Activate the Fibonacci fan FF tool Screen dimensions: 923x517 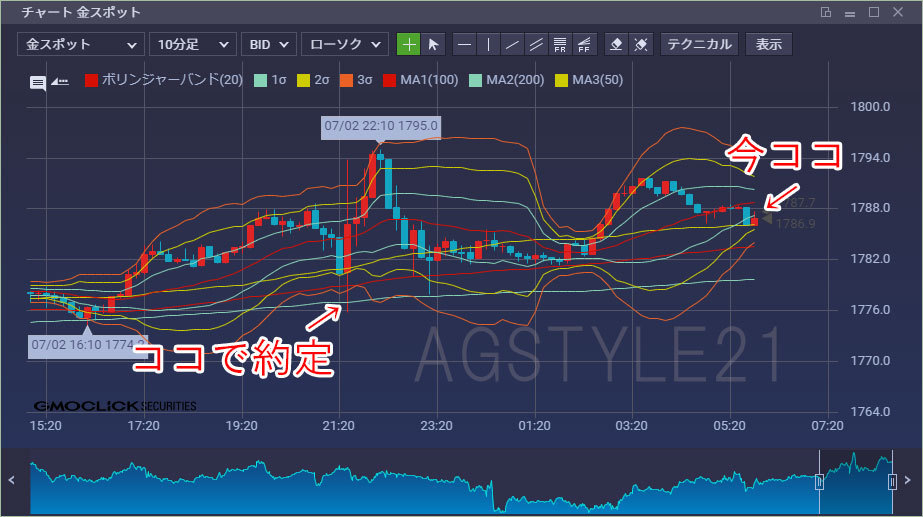[x=584, y=44]
